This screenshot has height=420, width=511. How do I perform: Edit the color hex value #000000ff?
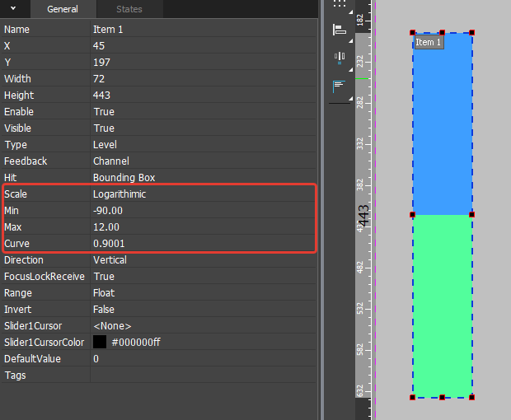(136, 343)
